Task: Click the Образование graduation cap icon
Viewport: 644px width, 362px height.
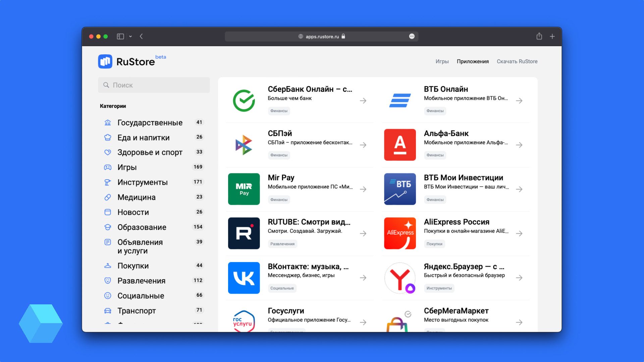Action: click(108, 227)
